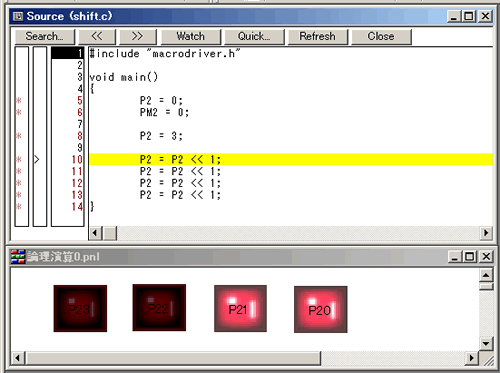
Task: Click the PM2 = 0; statement
Action: [x=164, y=112]
